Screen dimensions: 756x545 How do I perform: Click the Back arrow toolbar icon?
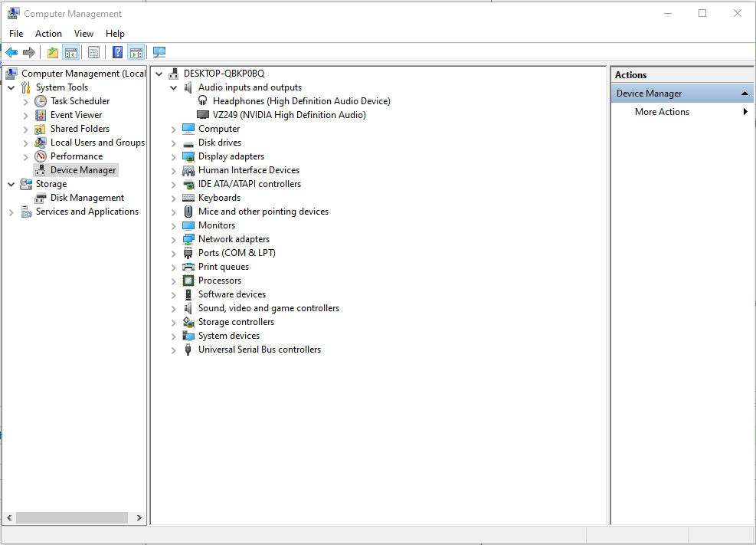click(11, 52)
